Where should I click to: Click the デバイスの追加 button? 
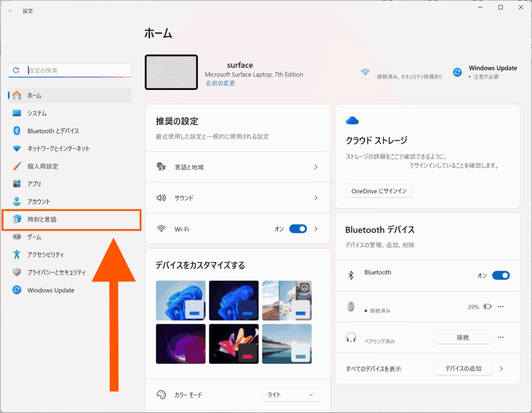[x=463, y=368]
